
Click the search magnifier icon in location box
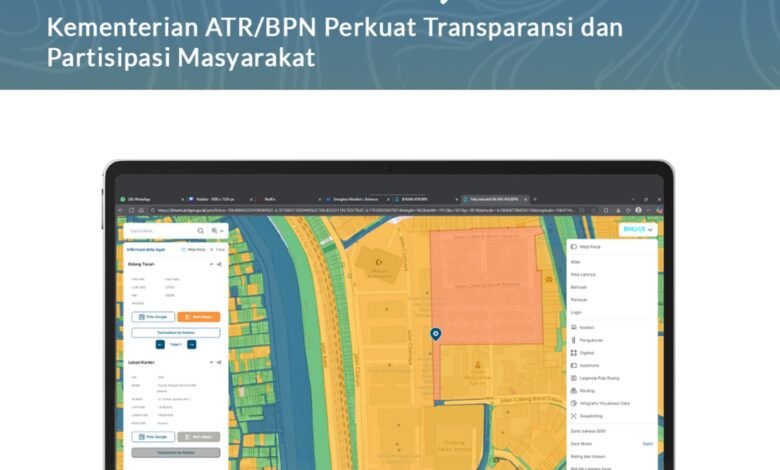coord(200,231)
